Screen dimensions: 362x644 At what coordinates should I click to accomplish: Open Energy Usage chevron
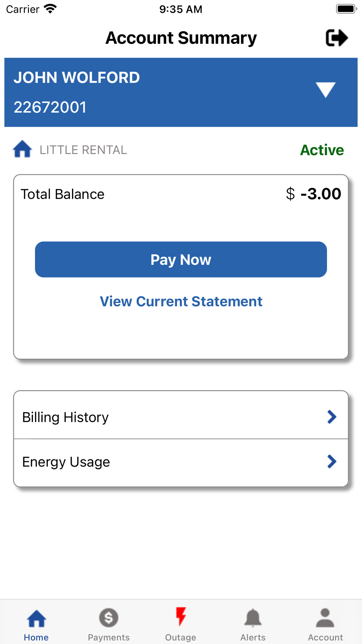(x=332, y=461)
